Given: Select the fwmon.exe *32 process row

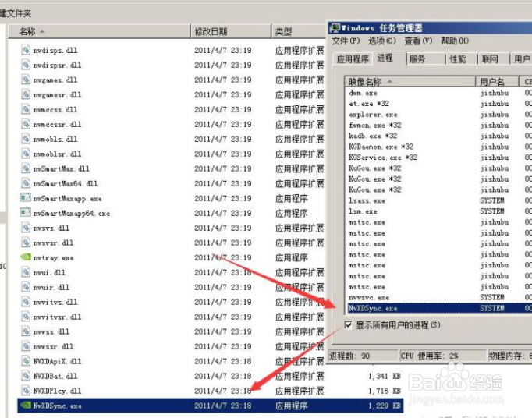Looking at the screenshot, I should 438,126.
